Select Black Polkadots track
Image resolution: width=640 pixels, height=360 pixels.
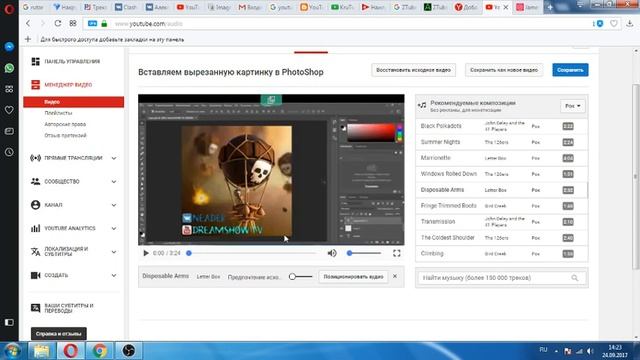[502, 126]
